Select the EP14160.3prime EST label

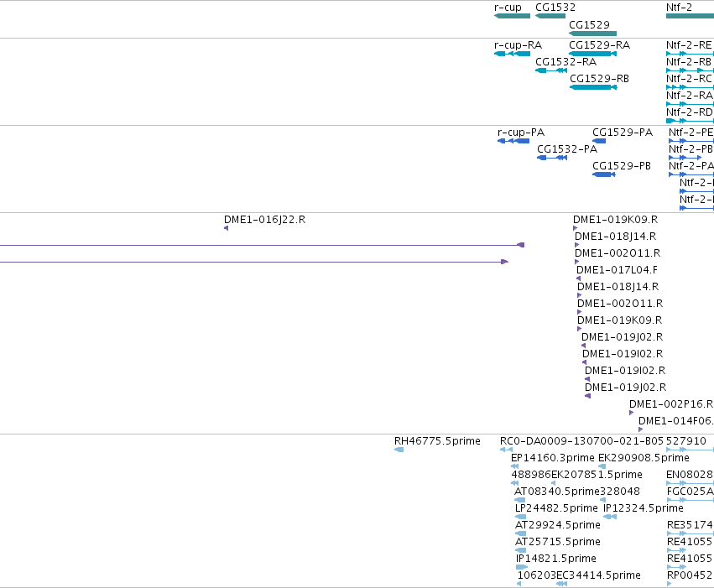coord(553,458)
